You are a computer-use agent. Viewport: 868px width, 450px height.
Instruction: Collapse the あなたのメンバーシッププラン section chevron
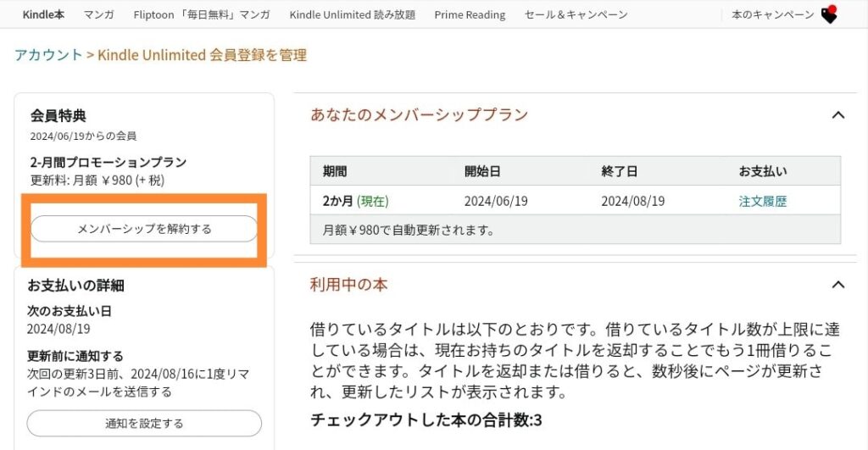pos(838,115)
